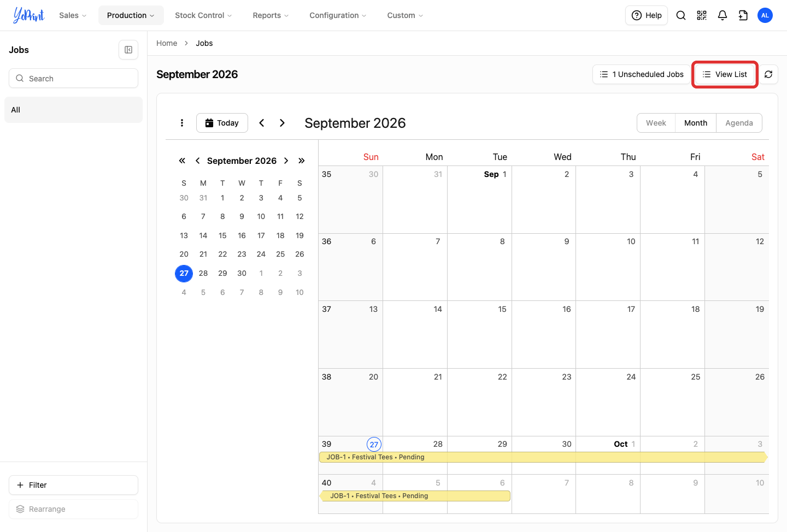The height and width of the screenshot is (532, 787).
Task: Refresh the jobs calendar
Action: pyautogui.click(x=768, y=74)
